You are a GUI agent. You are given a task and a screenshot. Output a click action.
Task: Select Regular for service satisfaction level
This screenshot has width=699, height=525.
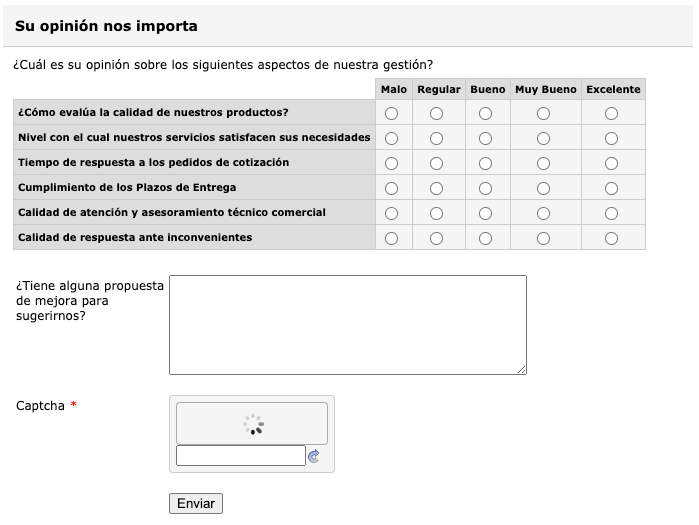[x=437, y=138]
